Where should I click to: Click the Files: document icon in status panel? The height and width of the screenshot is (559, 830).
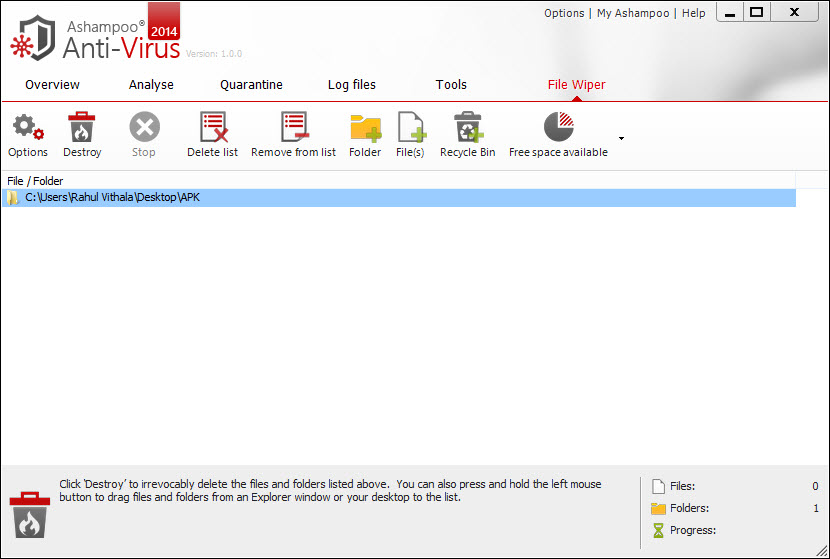click(x=658, y=486)
